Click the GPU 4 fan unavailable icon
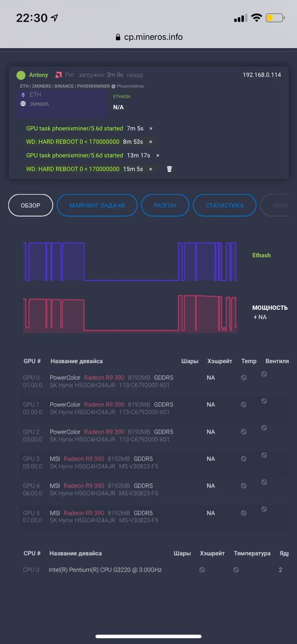This screenshot has width=297, height=644. coord(264,482)
